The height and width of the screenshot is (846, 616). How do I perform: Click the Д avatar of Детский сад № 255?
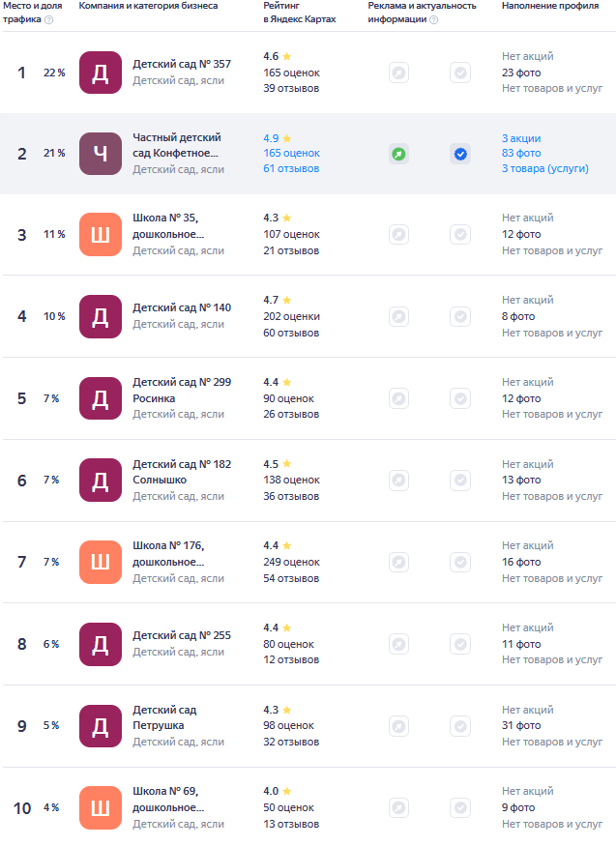point(101,644)
